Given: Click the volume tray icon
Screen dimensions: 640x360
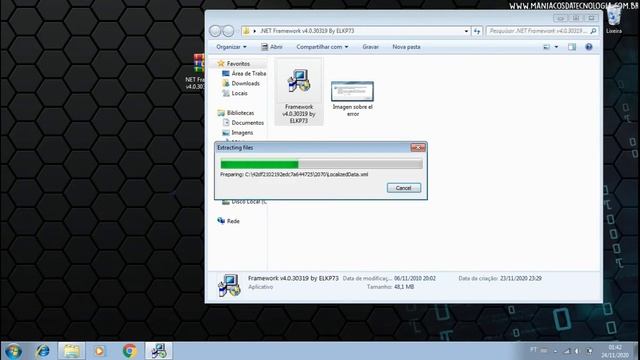Looking at the screenshot, I should (577, 351).
